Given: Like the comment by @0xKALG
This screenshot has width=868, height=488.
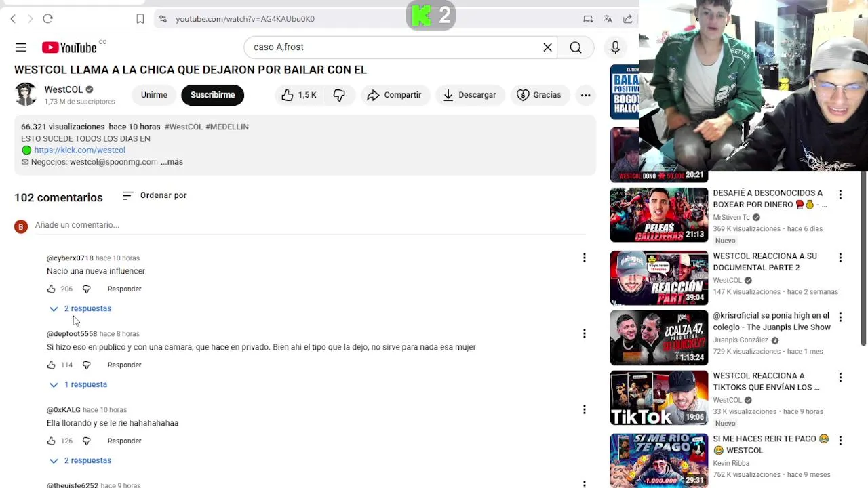Looking at the screenshot, I should (x=51, y=441).
